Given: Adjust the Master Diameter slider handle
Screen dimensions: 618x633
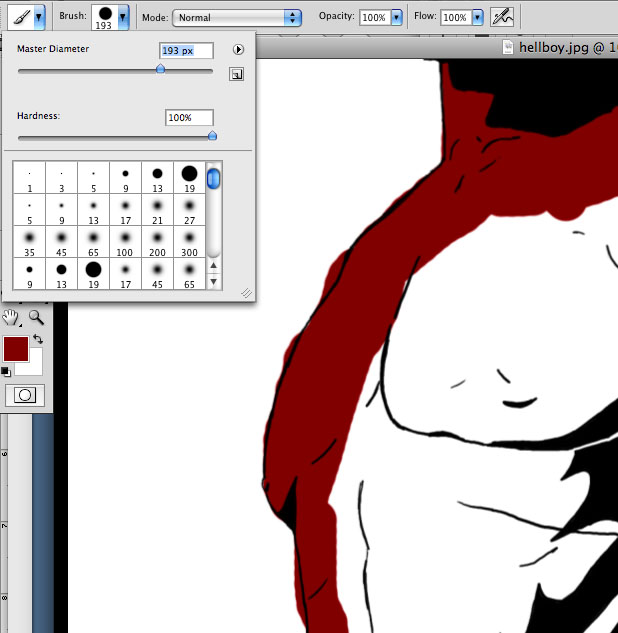Looking at the screenshot, I should point(160,69).
